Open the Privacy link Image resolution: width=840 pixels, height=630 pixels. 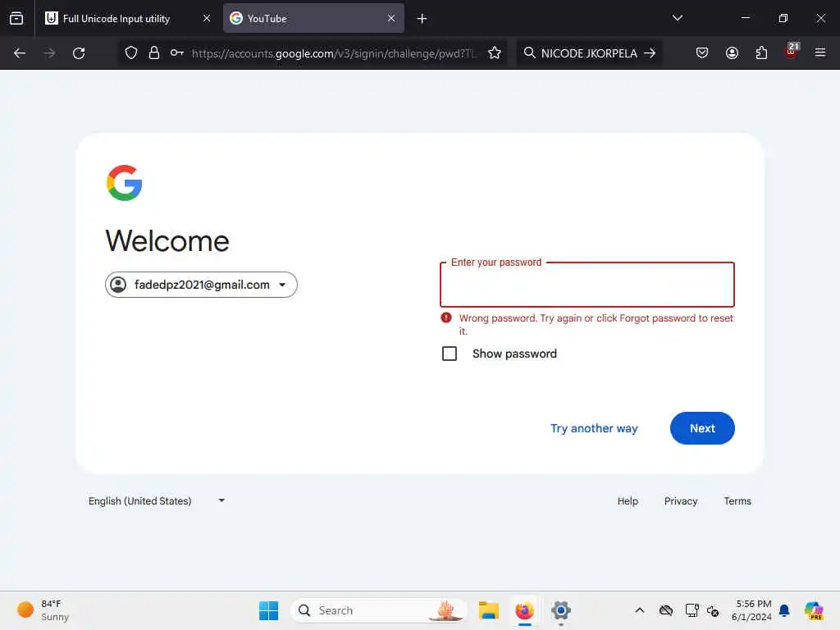(x=680, y=501)
